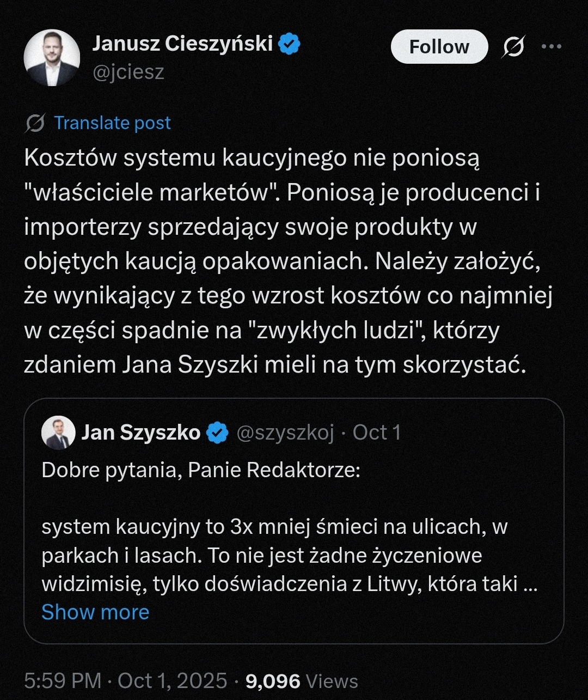Open Jan Szyszko's avatar in quoted post
Viewport: 588px width, 700px height.
click(x=58, y=433)
